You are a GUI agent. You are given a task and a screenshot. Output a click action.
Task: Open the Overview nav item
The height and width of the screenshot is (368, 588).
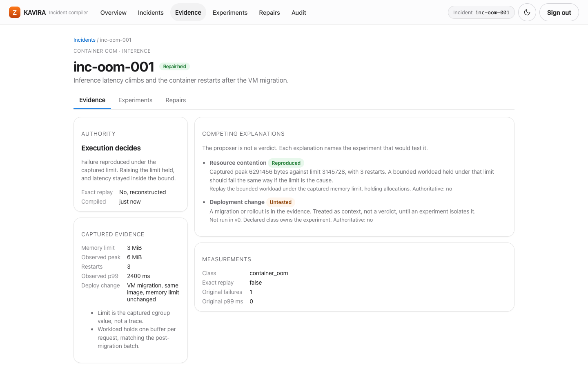[x=114, y=12]
